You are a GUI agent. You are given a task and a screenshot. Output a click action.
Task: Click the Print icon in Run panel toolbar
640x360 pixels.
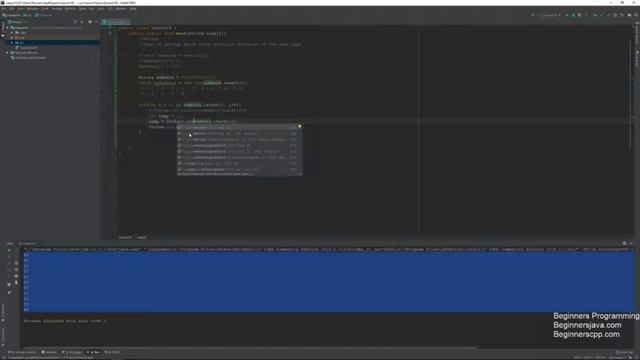16,276
